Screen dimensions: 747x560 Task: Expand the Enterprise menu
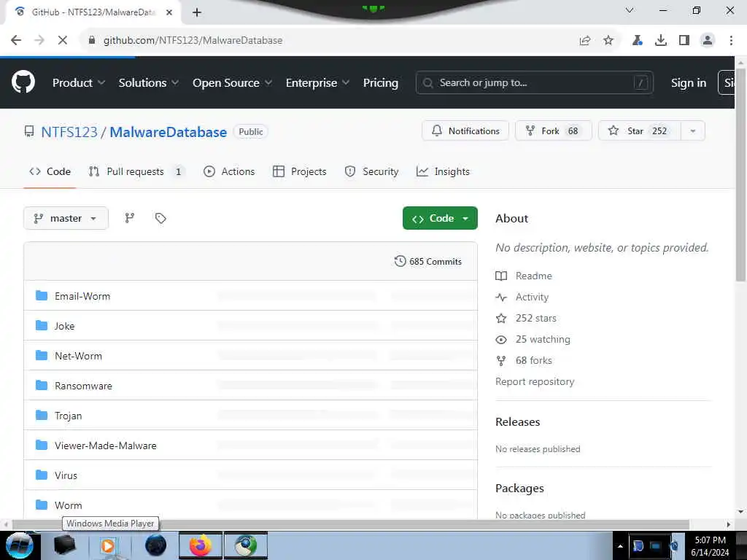click(x=318, y=83)
